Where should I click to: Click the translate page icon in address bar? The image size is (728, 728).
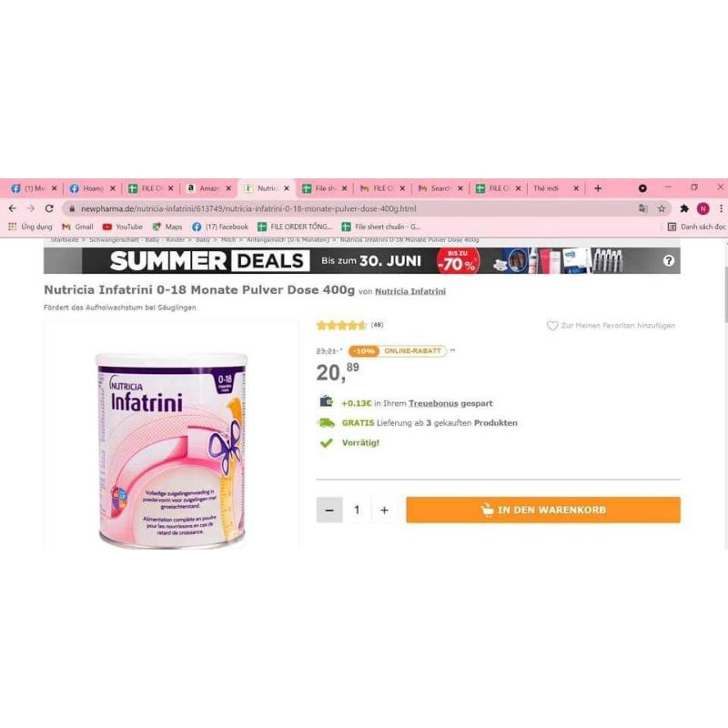point(643,209)
